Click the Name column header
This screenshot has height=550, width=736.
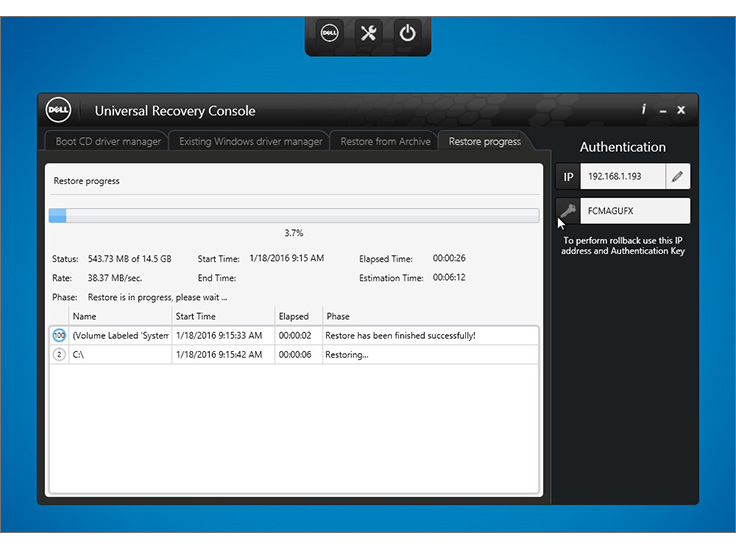click(120, 316)
